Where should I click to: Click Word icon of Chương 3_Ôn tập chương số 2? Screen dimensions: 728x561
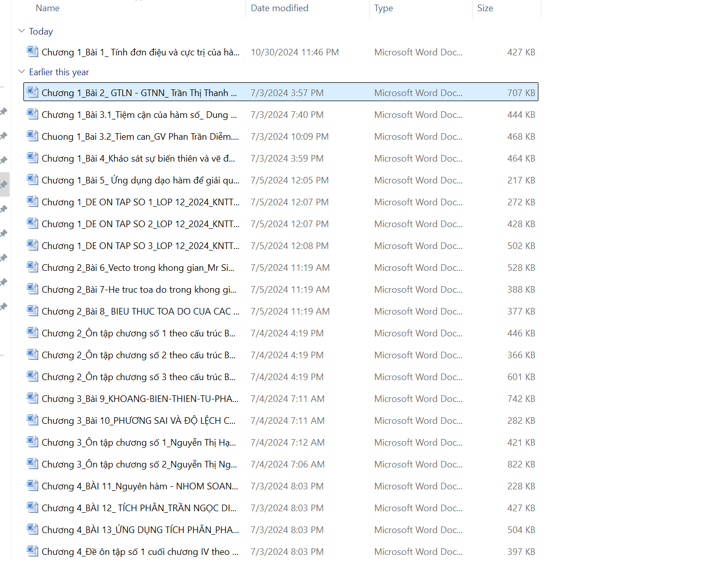tap(33, 463)
